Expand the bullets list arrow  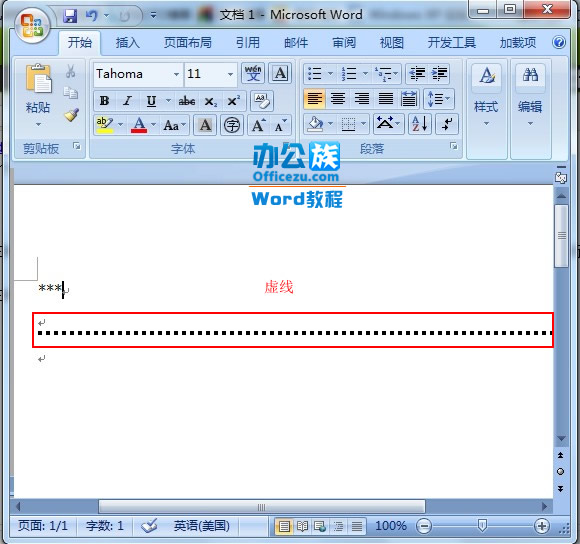(330, 73)
